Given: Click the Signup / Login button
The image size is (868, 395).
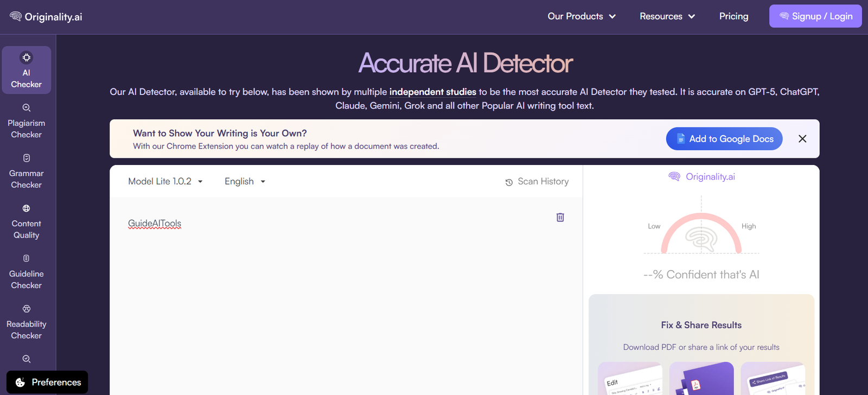Looking at the screenshot, I should point(815,16).
